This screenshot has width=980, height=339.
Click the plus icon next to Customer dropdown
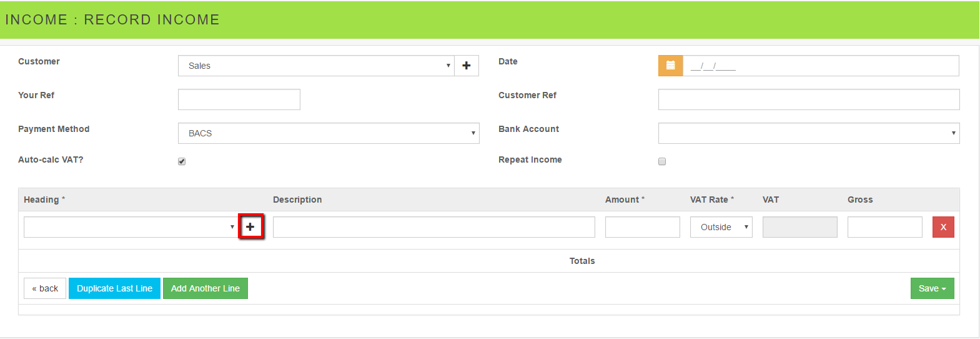466,66
